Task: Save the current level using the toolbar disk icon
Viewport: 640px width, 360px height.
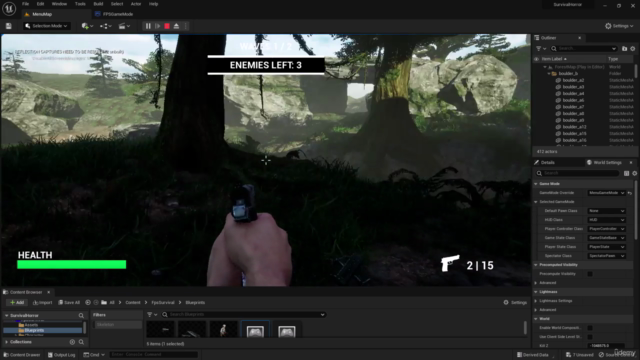Action: pyautogui.click(x=9, y=26)
